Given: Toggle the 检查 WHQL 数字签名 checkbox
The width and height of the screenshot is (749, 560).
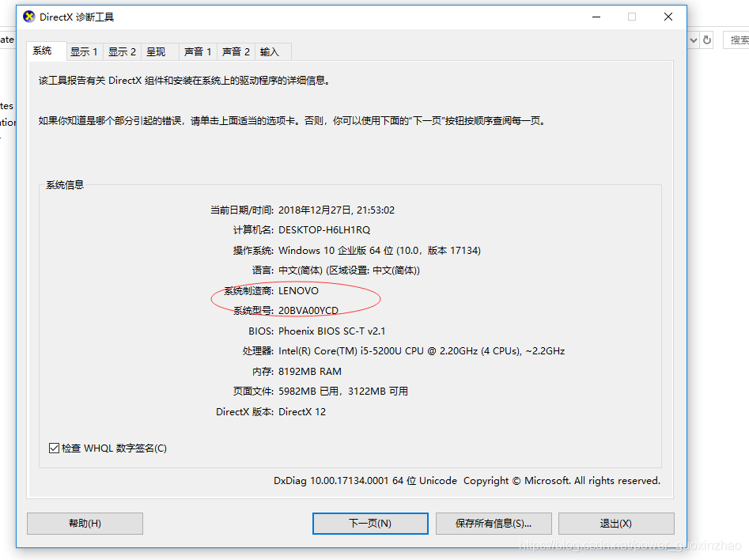Looking at the screenshot, I should tap(54, 448).
